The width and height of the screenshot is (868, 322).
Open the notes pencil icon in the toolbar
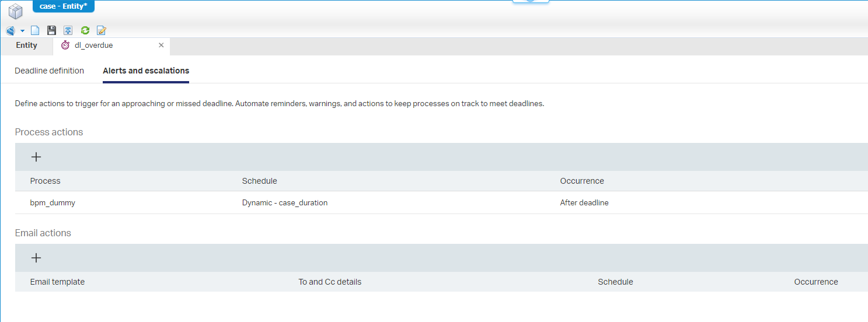pyautogui.click(x=102, y=30)
